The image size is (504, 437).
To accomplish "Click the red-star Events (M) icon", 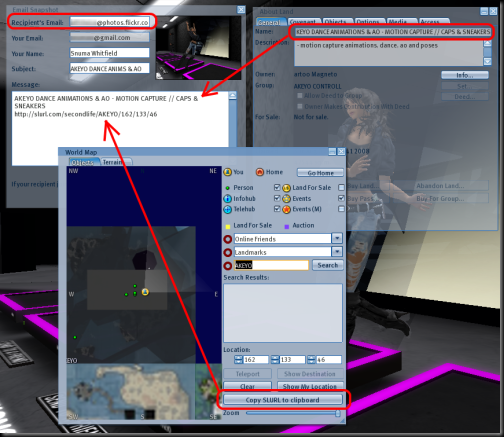I will tap(286, 209).
